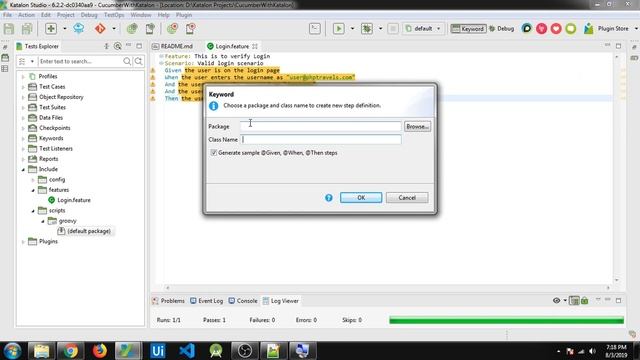Screen dimensions: 640x360
Task: Switch to README.md editor tab
Action: 172,46
